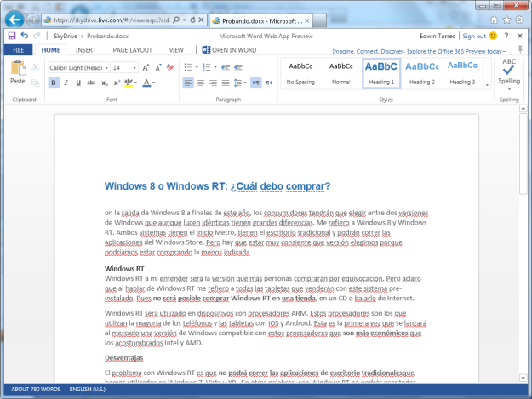Apply subscript formatting
Screen dimensions: 532x399
pyautogui.click(x=105, y=83)
